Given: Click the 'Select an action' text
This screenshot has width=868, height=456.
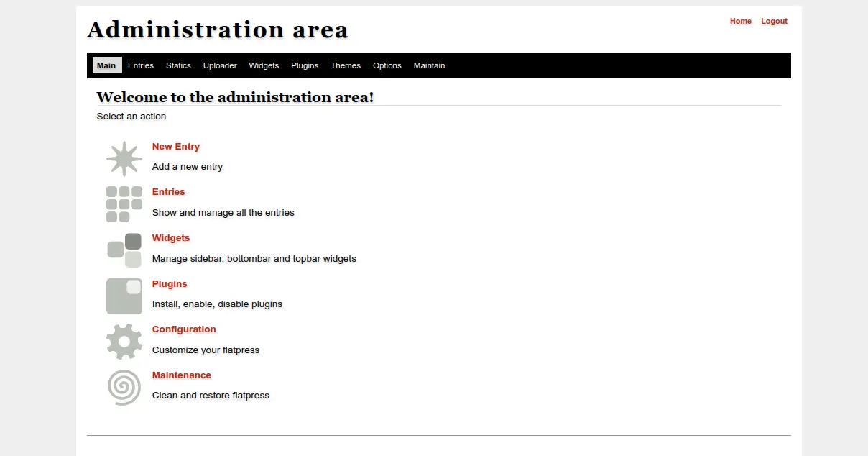Looking at the screenshot, I should 131,117.
